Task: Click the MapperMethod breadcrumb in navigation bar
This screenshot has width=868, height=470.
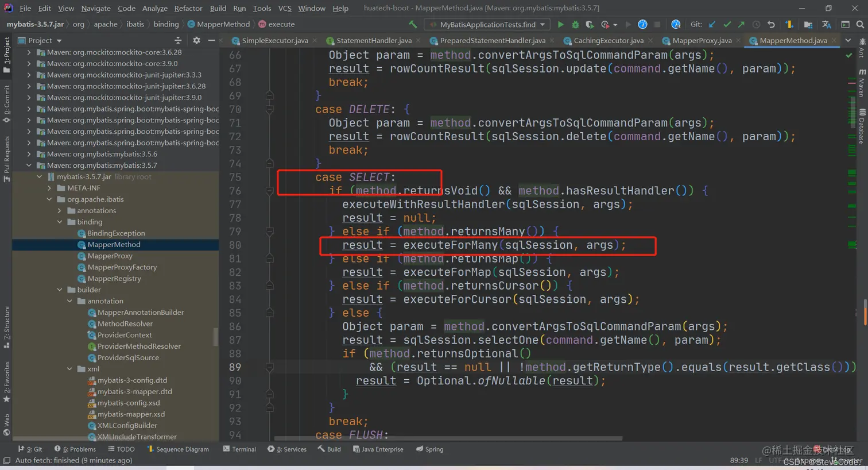Action: [219, 24]
